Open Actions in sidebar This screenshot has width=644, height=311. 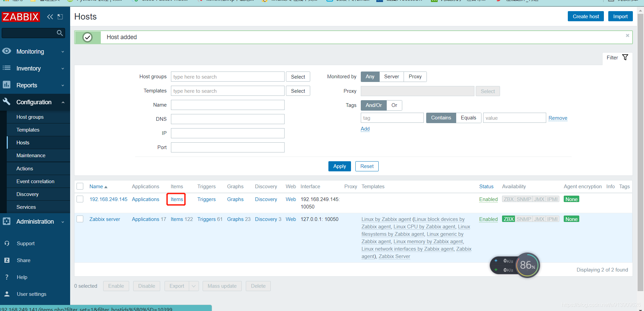point(38,169)
